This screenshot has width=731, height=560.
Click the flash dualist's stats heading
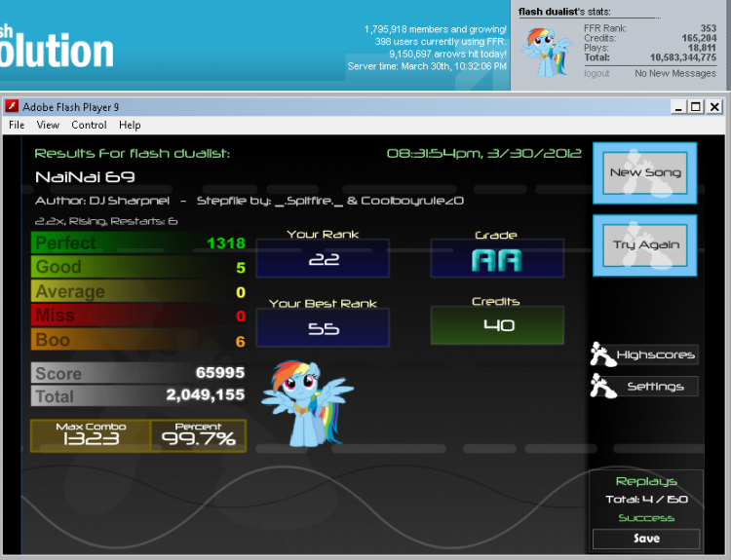click(564, 12)
